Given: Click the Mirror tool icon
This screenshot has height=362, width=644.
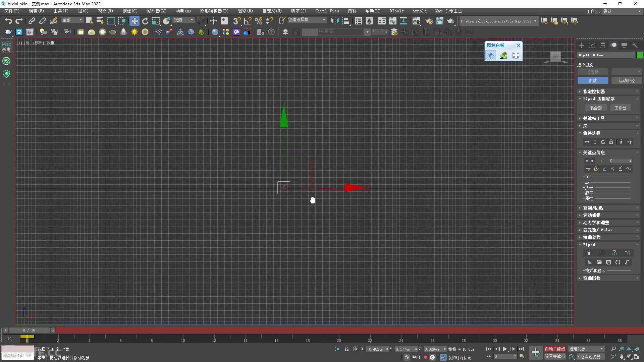Looking at the screenshot, I should (334, 21).
